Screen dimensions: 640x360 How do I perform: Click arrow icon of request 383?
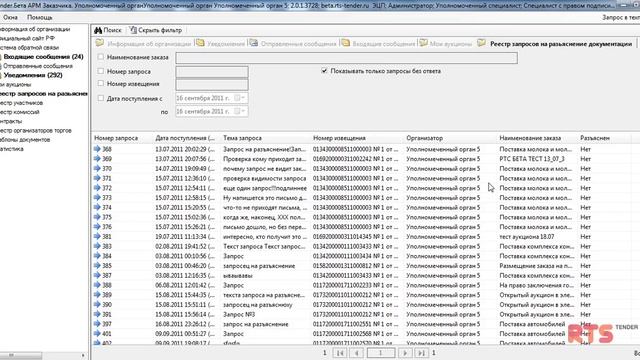point(97,246)
